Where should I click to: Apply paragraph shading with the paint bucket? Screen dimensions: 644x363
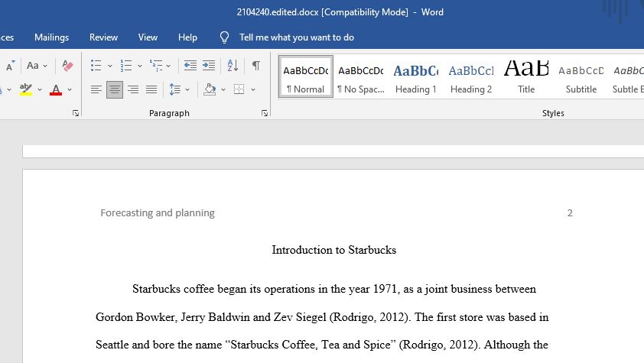point(210,89)
